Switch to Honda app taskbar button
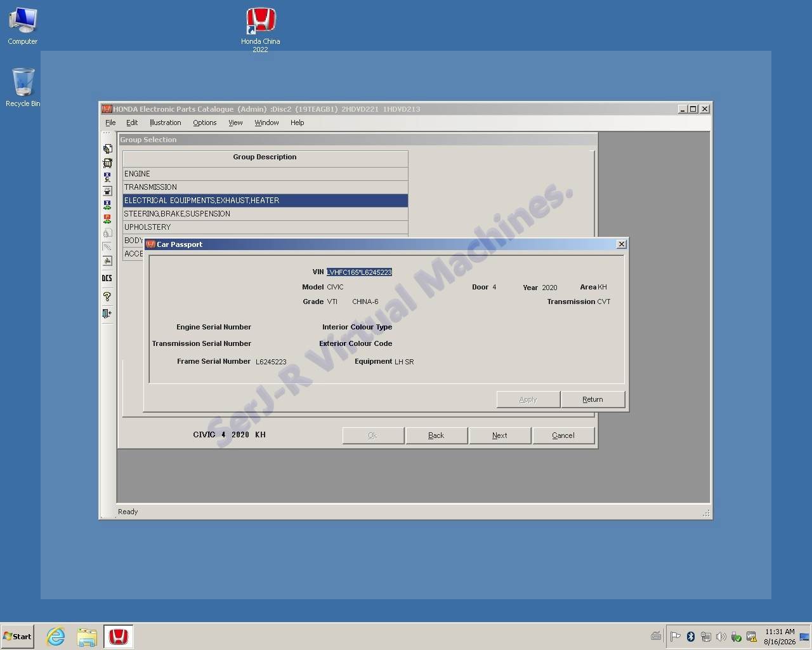 (x=119, y=636)
